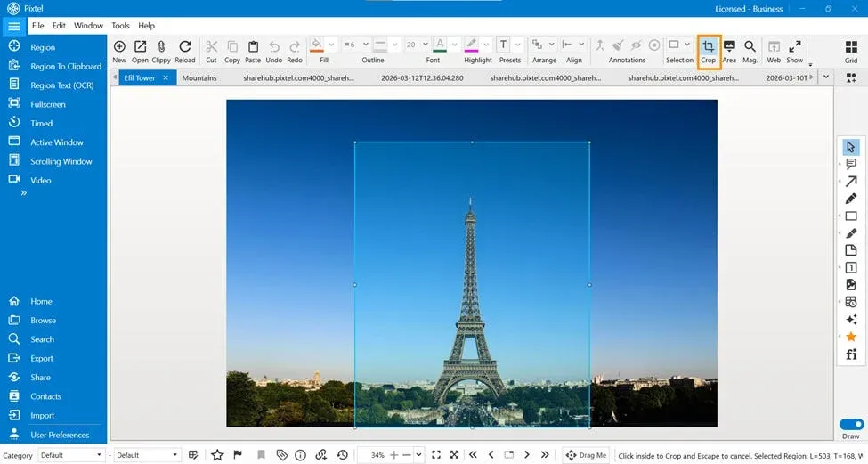The height and width of the screenshot is (464, 868).
Task: Activate the Mag. magnifier tool
Action: [750, 52]
